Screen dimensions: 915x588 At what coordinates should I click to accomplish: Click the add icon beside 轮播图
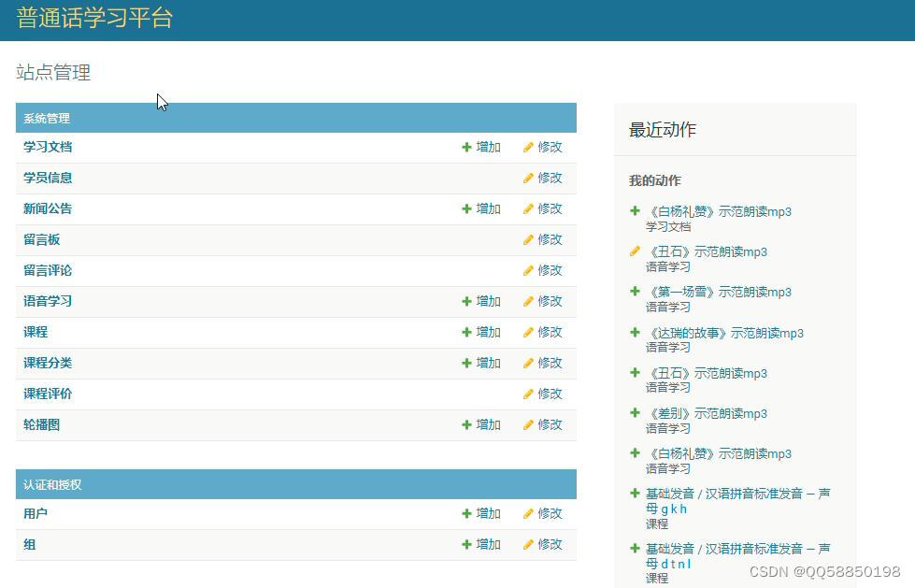click(466, 424)
